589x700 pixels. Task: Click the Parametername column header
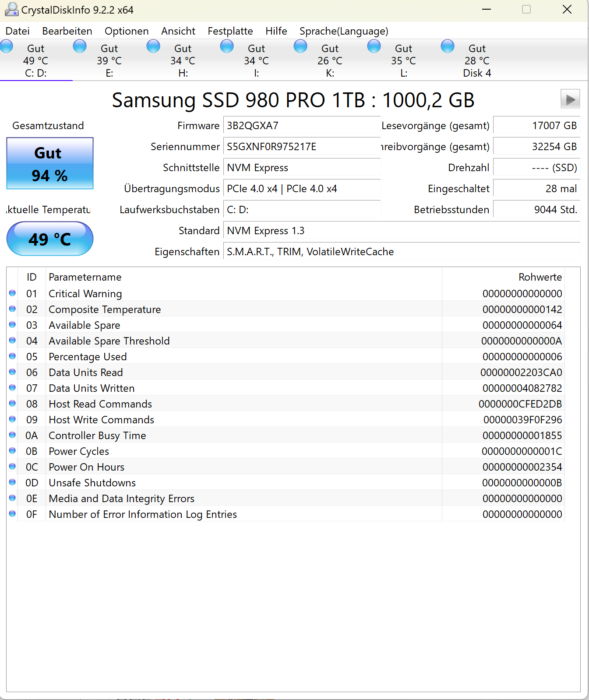pos(243,277)
